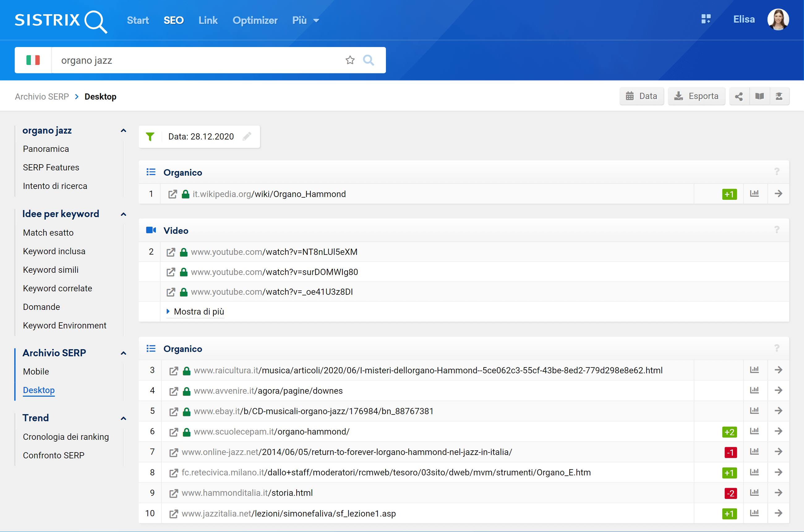This screenshot has width=804, height=532.
Task: Click the favorite star icon in search bar
Action: (x=350, y=59)
